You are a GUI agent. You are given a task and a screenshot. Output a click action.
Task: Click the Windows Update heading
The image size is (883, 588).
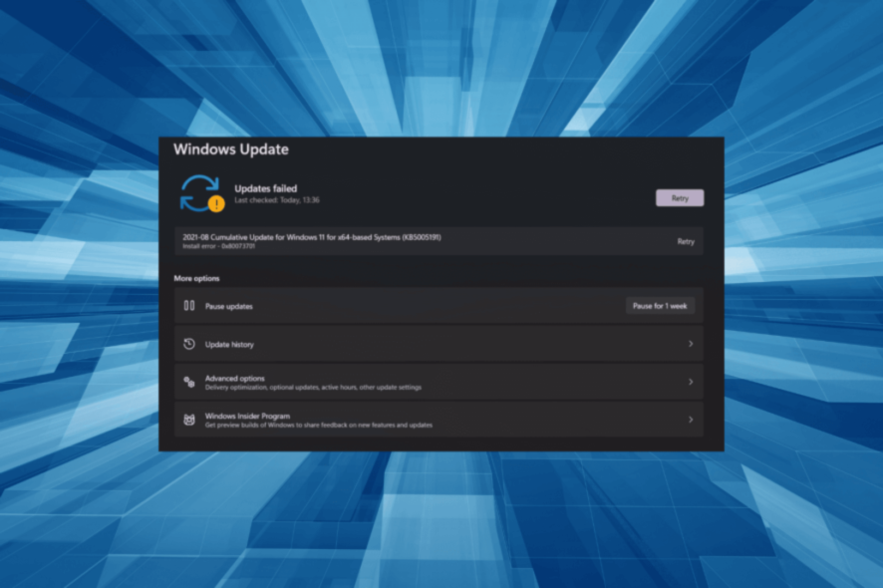(231, 149)
